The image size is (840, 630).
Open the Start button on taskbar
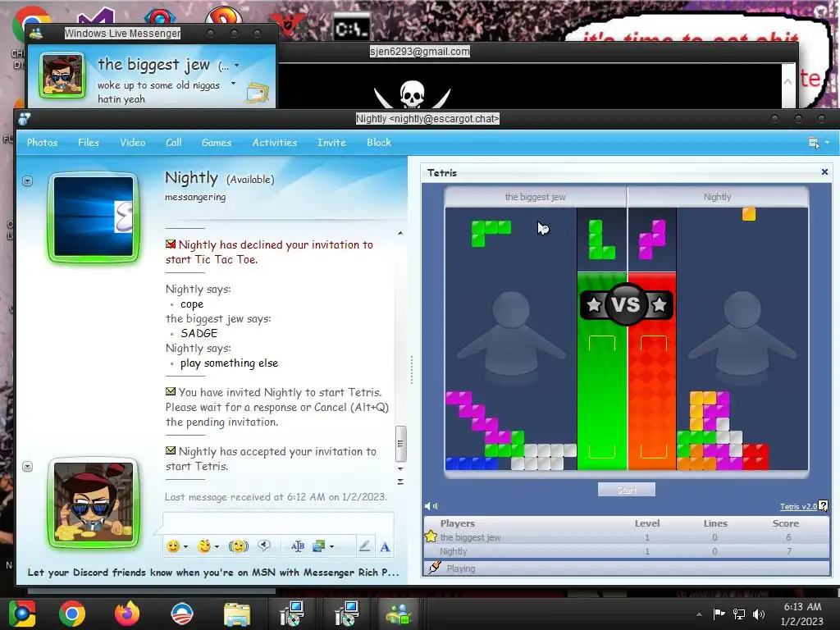[x=21, y=614]
